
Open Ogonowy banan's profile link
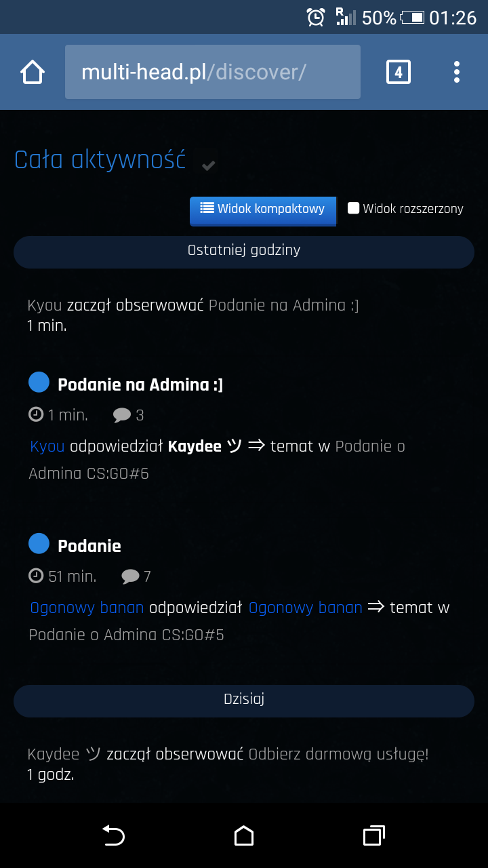pyautogui.click(x=87, y=608)
